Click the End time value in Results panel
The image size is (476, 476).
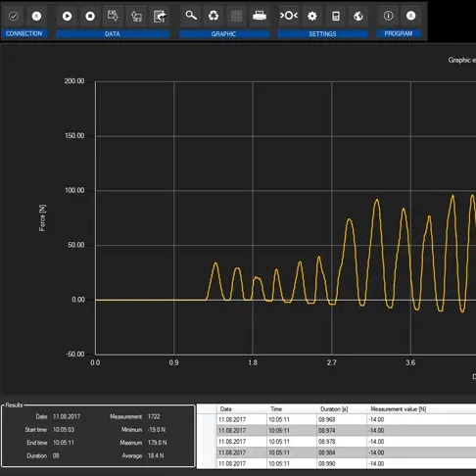point(64,443)
